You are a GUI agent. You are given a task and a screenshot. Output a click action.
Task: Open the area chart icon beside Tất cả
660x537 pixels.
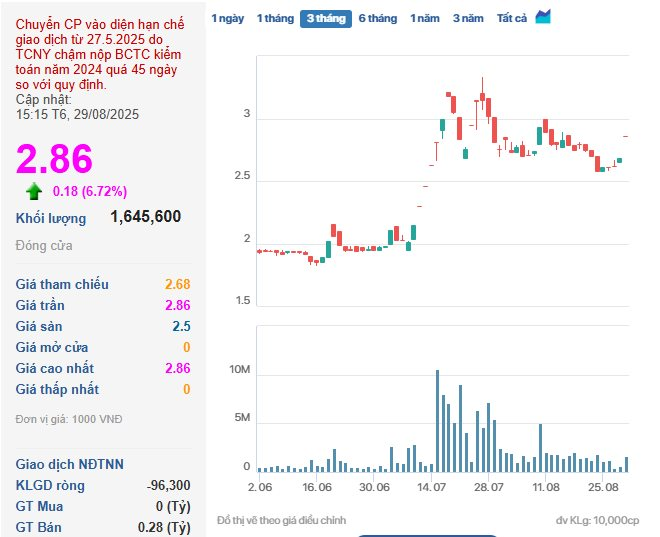(543, 17)
